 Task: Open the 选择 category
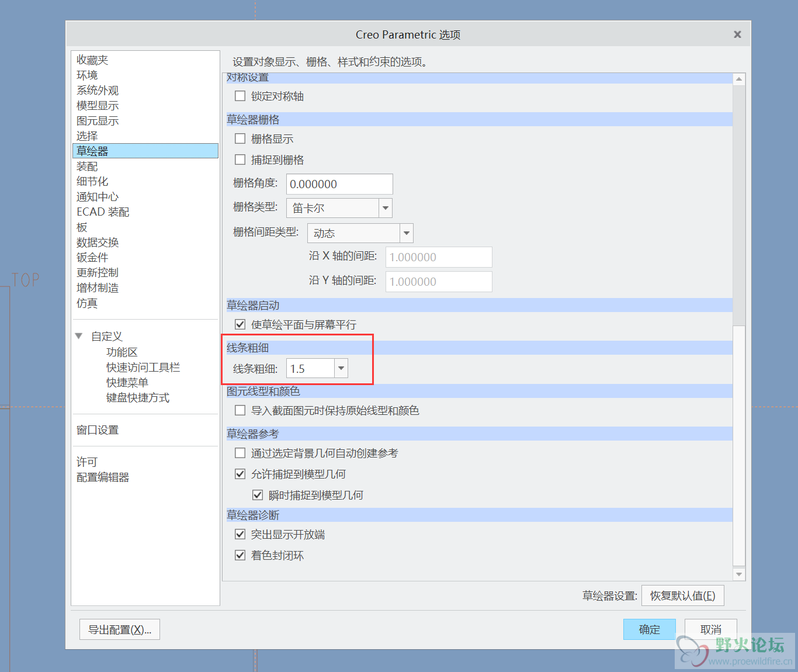point(87,136)
